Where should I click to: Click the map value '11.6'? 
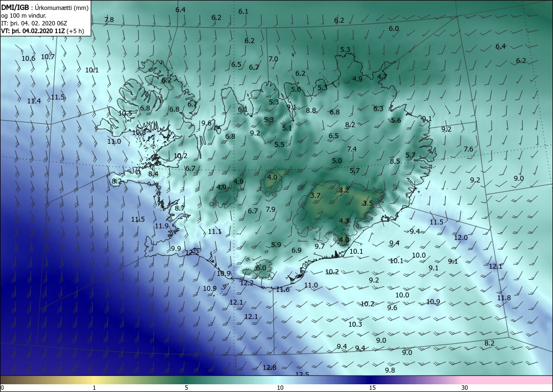283,290
